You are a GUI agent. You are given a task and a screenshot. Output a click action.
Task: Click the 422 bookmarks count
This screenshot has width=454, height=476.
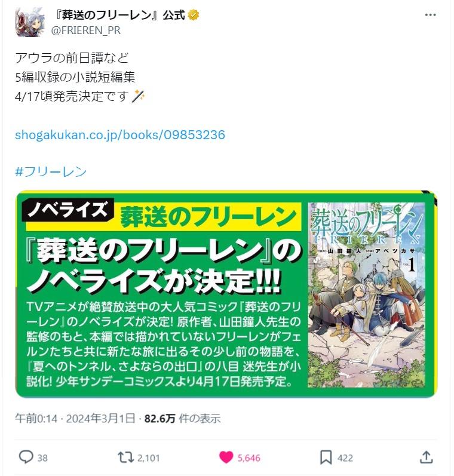(x=345, y=458)
